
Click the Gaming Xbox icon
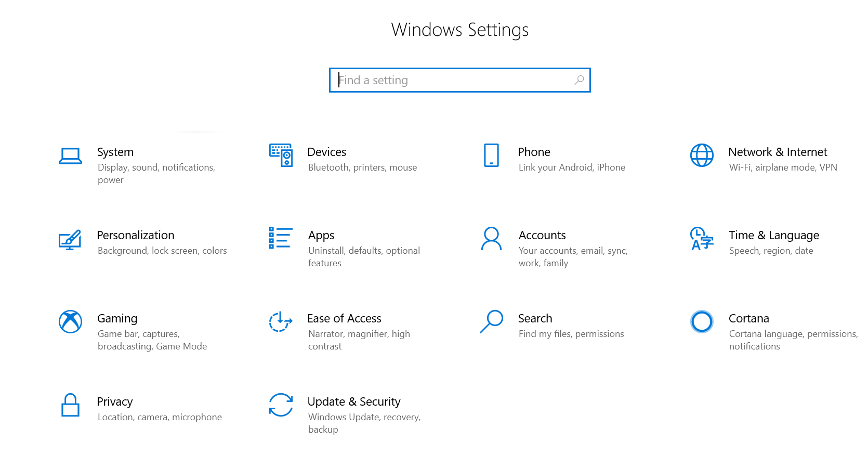pos(70,321)
